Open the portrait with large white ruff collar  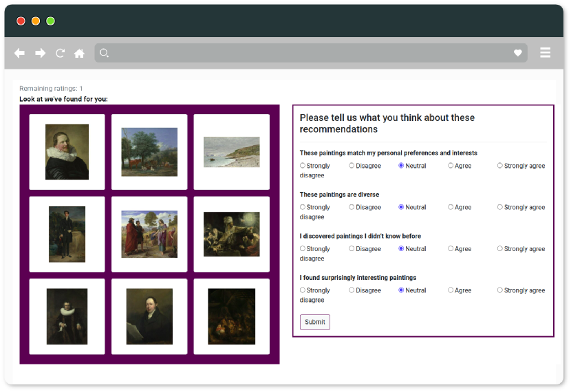(x=67, y=152)
